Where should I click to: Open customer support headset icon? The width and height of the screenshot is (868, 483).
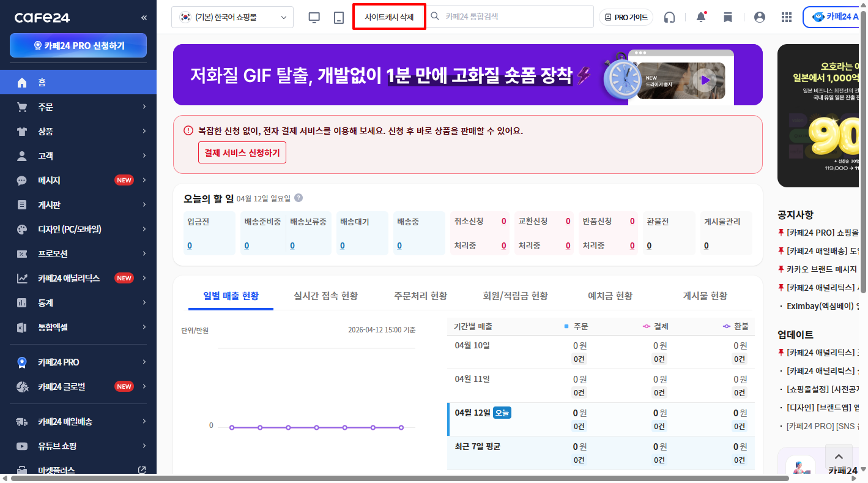click(670, 17)
